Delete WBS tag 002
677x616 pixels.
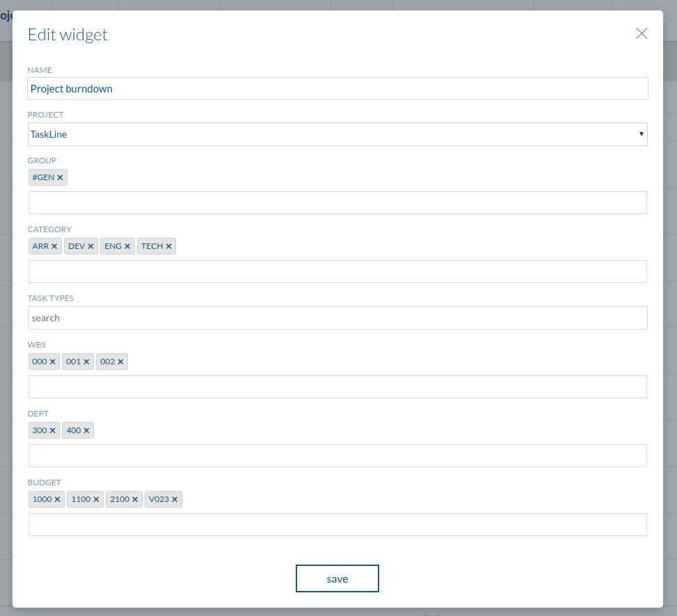point(120,362)
